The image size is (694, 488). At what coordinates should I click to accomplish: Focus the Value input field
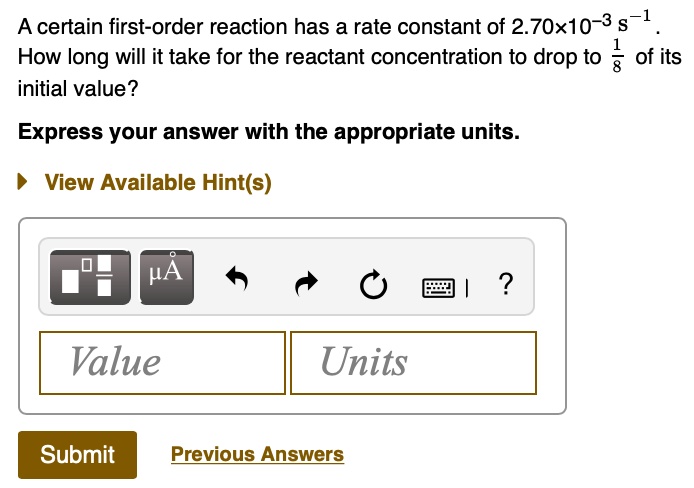tap(162, 362)
